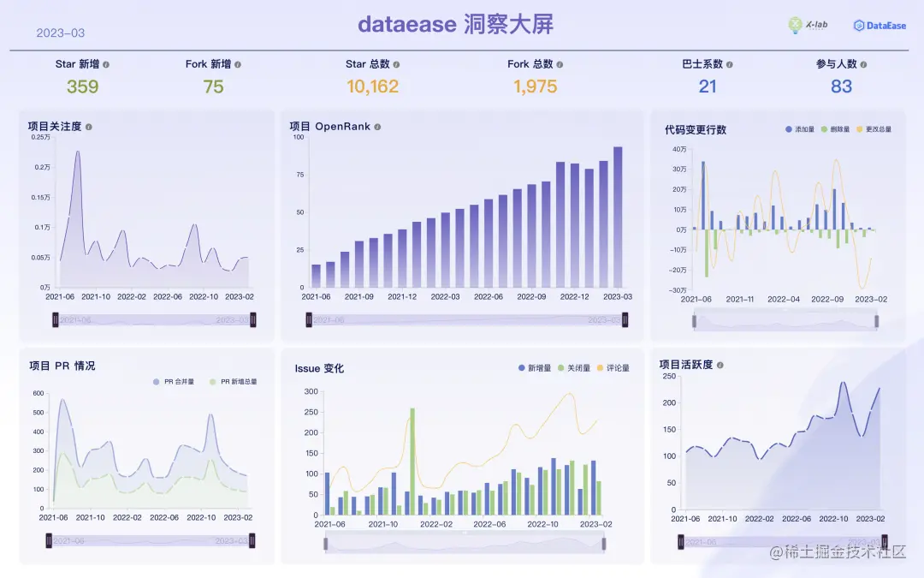Viewport: 924px width, 578px height.
Task: Click the Fork 总数 value 1,975
Action: point(535,86)
